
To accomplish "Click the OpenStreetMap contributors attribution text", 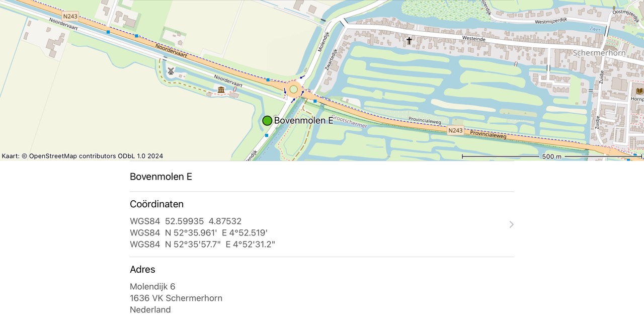I will point(82,156).
